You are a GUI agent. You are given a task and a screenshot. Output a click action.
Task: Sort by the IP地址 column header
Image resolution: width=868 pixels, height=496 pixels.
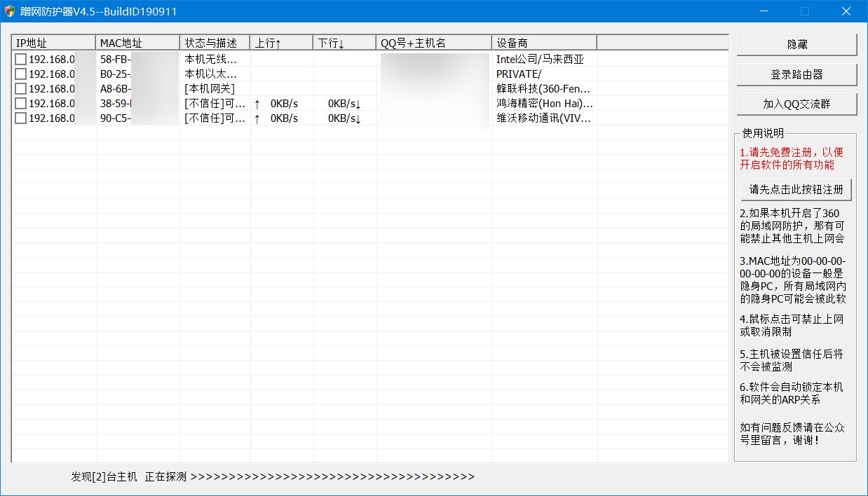click(54, 43)
